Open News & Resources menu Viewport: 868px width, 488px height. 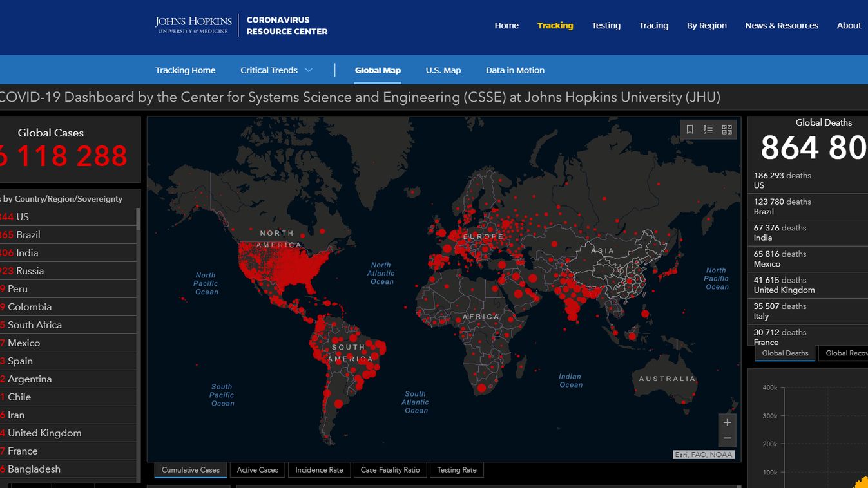coord(782,26)
